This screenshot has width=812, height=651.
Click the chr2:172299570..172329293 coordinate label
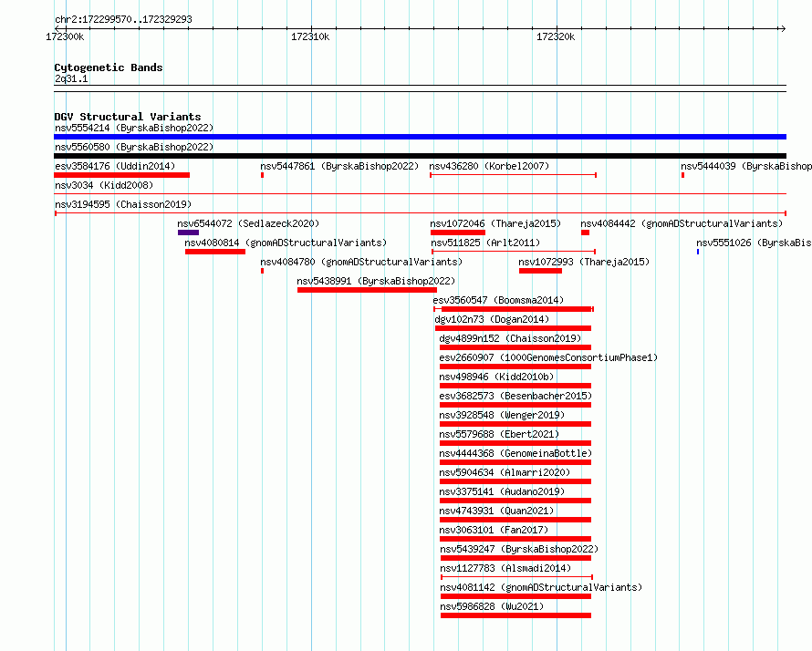tap(123, 19)
